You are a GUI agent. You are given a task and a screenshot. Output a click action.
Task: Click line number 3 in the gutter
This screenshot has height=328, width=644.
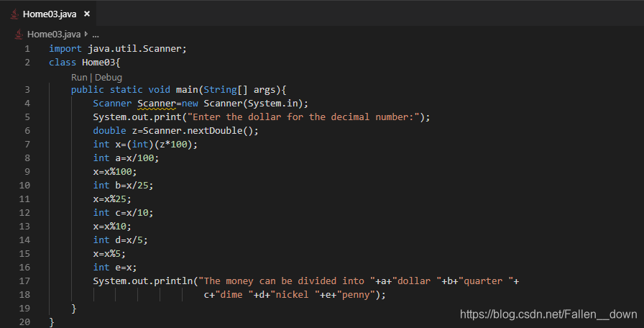pos(27,90)
